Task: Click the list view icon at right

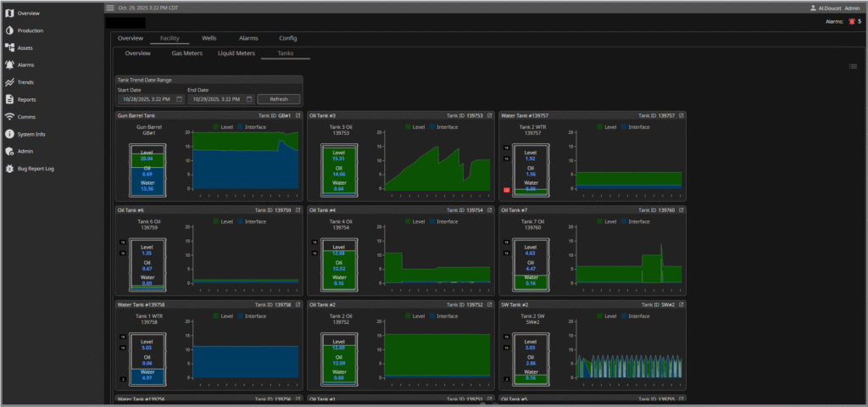Action: [853, 66]
